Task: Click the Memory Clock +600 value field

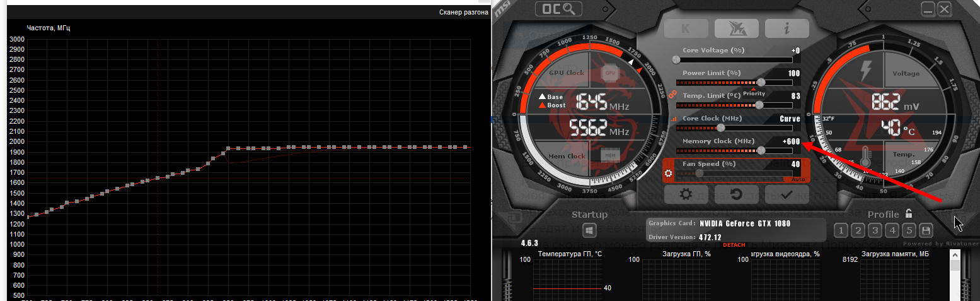Action: [791, 141]
